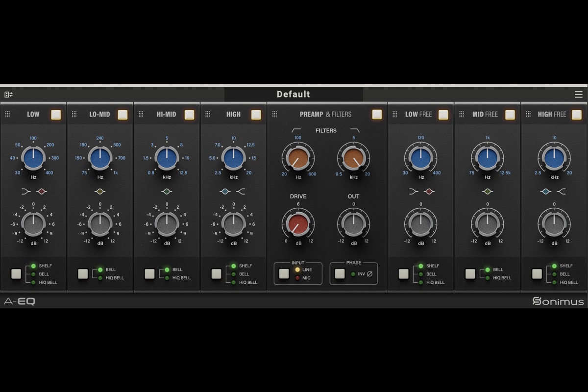Click the yellow bell icon in LO-MID band
The width and height of the screenshot is (588, 392).
pos(100,192)
